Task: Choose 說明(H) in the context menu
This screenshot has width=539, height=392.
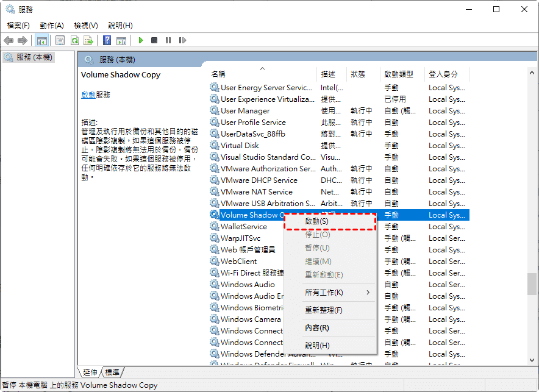Action: (x=330, y=345)
